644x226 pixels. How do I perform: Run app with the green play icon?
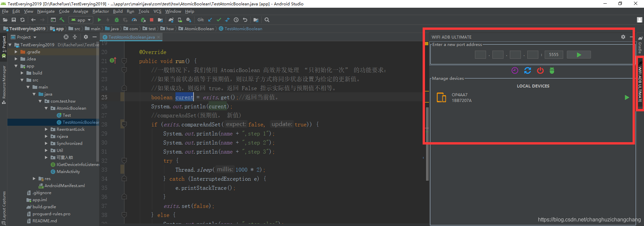coord(99,20)
